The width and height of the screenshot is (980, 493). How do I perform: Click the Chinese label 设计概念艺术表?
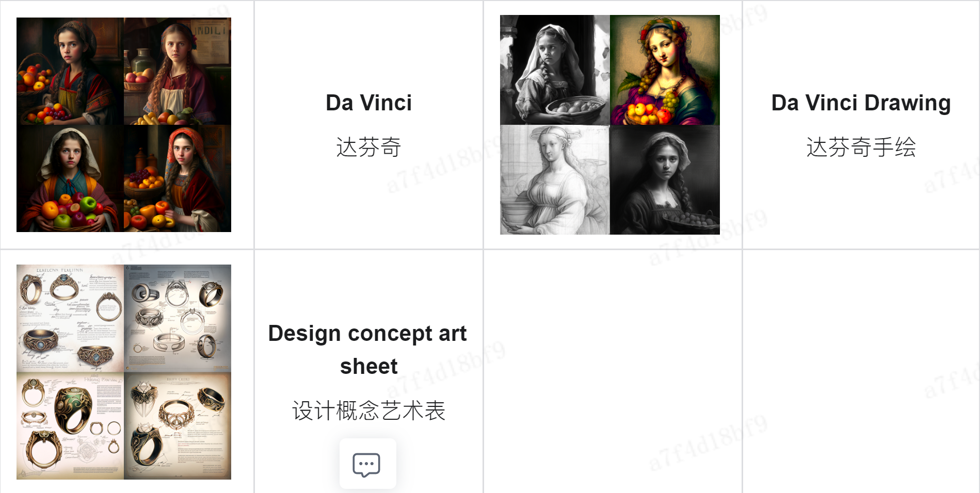coord(368,410)
